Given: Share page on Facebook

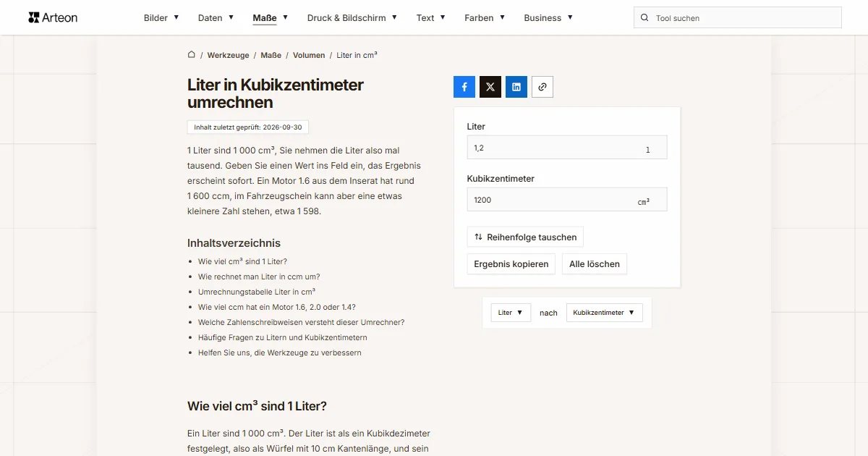Looking at the screenshot, I should pyautogui.click(x=464, y=87).
